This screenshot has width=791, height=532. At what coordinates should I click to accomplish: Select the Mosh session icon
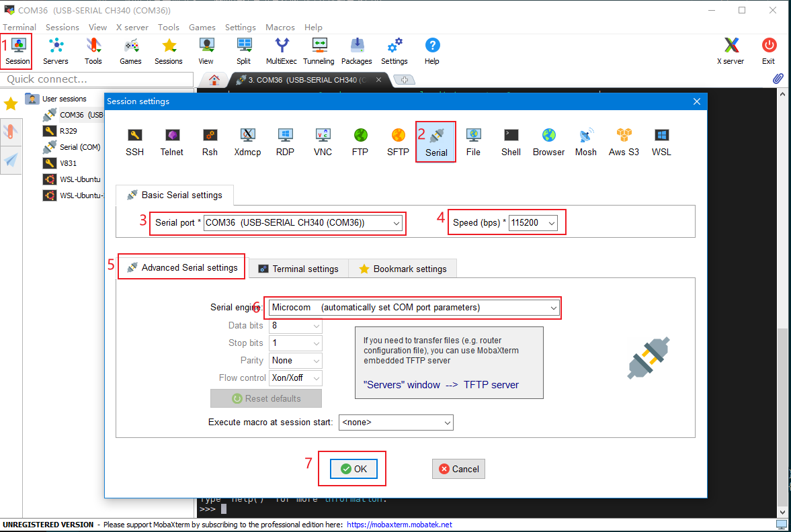[x=585, y=142]
